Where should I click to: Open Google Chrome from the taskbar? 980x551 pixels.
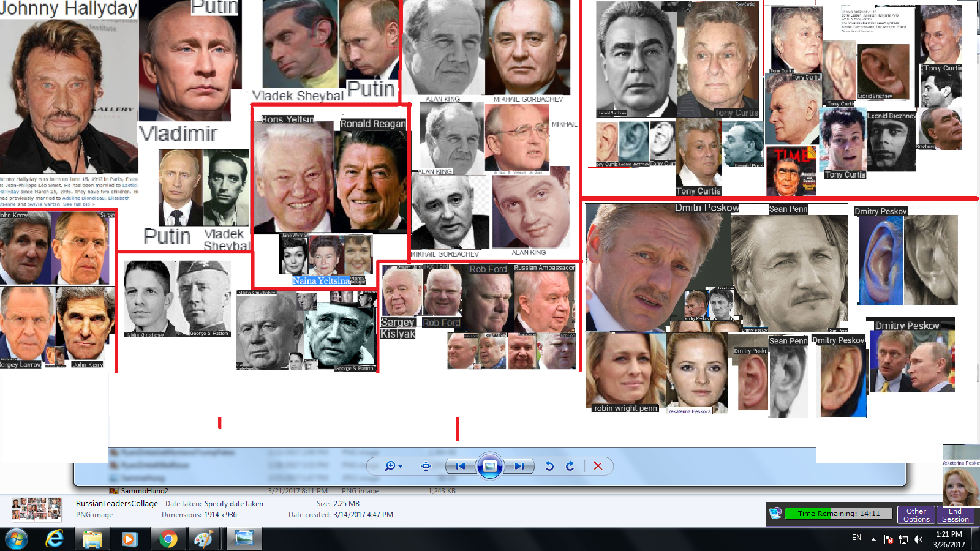(168, 539)
